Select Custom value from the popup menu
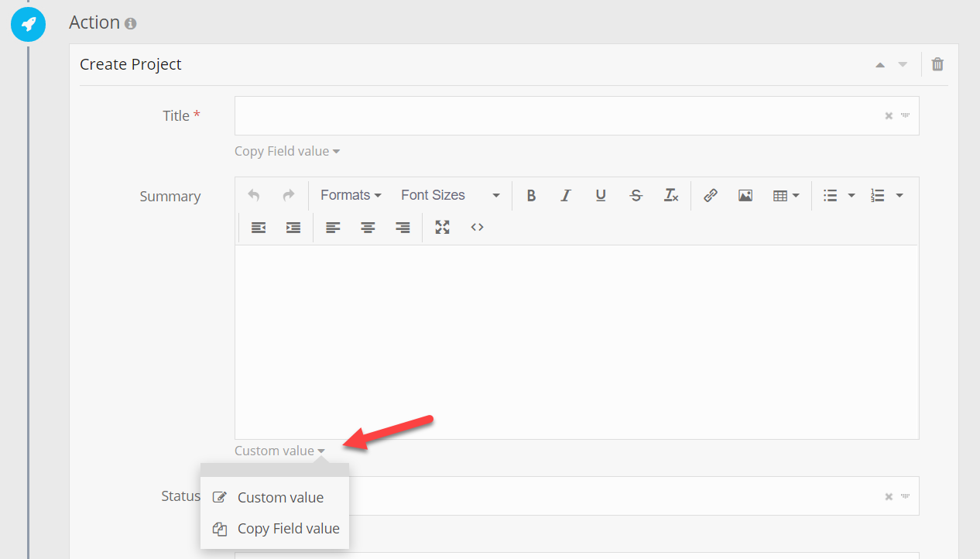Image resolution: width=980 pixels, height=559 pixels. [x=280, y=498]
